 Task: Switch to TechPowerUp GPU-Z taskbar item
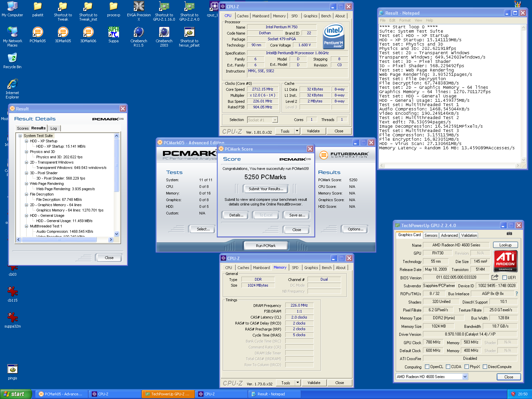point(168,394)
